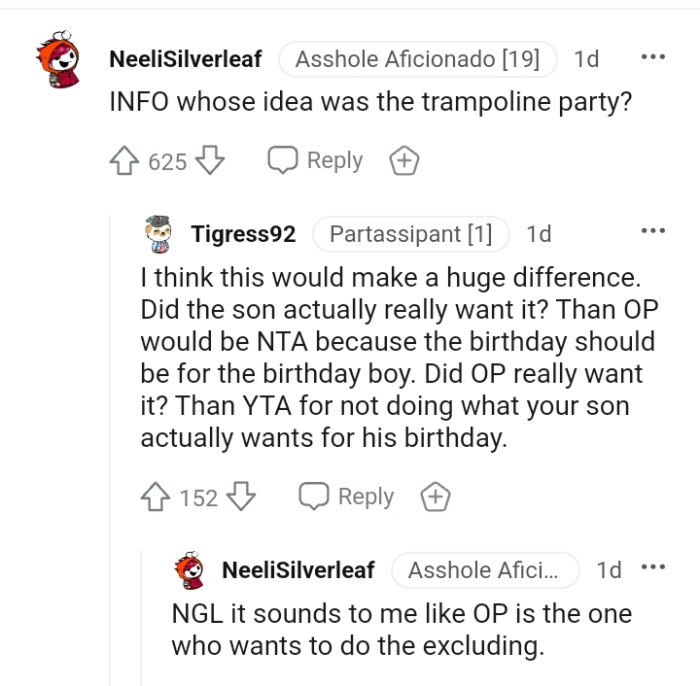This screenshot has height=686, width=700.
Task: Give award to Tigress92's reply
Action: 434,497
